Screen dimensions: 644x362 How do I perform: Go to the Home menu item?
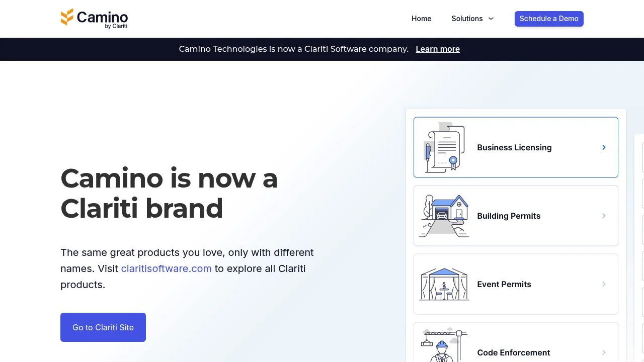pyautogui.click(x=421, y=19)
